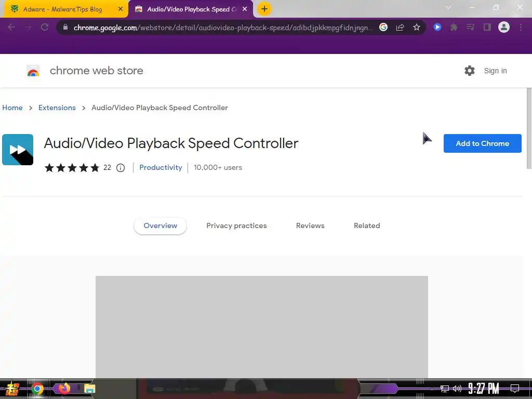Open the Chrome three-dot menu

pos(521,27)
